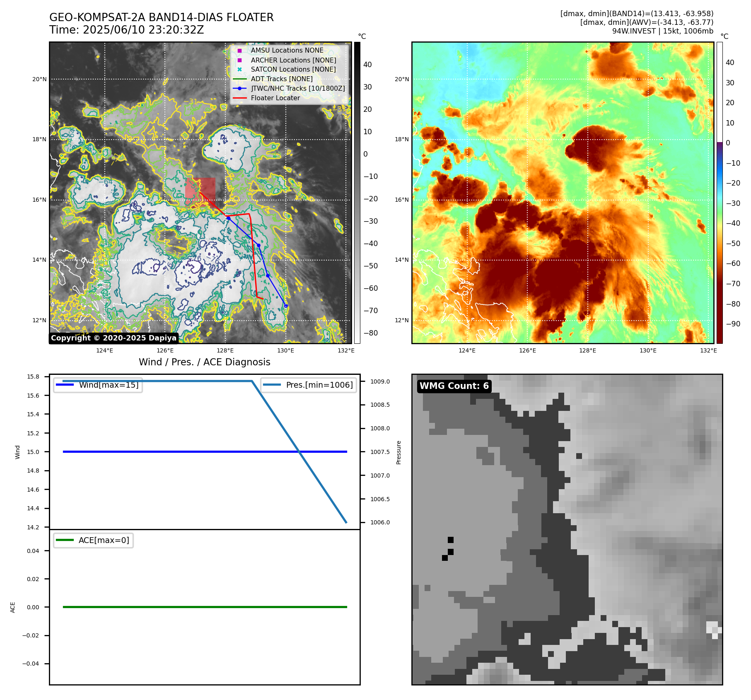Viewport: 751px width, 700px height.
Task: Click the 15.0 wind axis tick label
Action: (33, 452)
